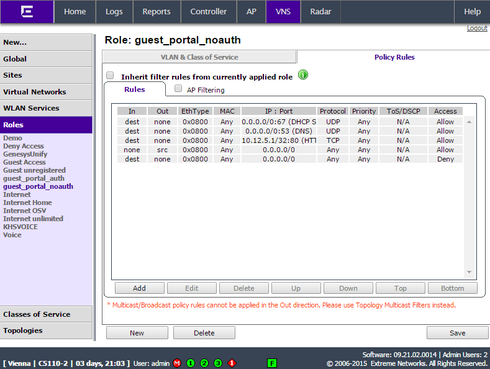Click the rules list scroll down arrow
Screen dimensions: 490x369
(469, 272)
